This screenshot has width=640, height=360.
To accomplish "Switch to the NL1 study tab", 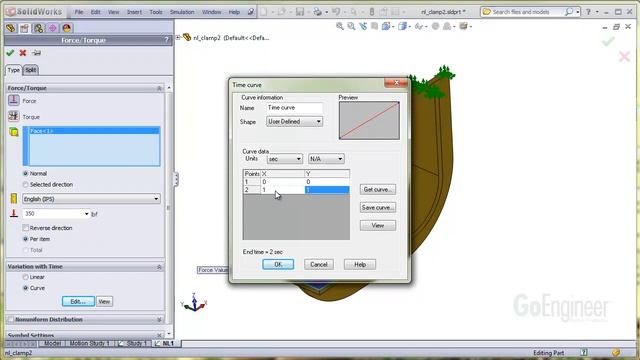I will coord(168,343).
